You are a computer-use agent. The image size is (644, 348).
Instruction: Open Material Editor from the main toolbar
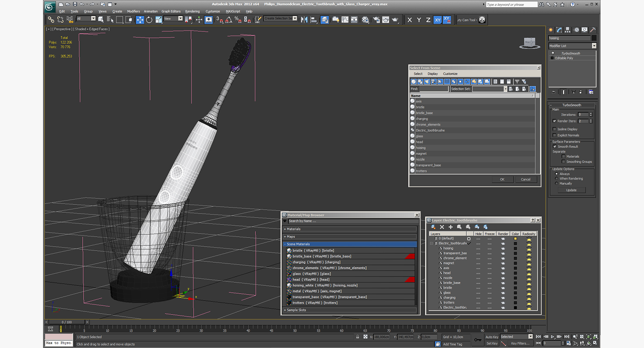(365, 20)
